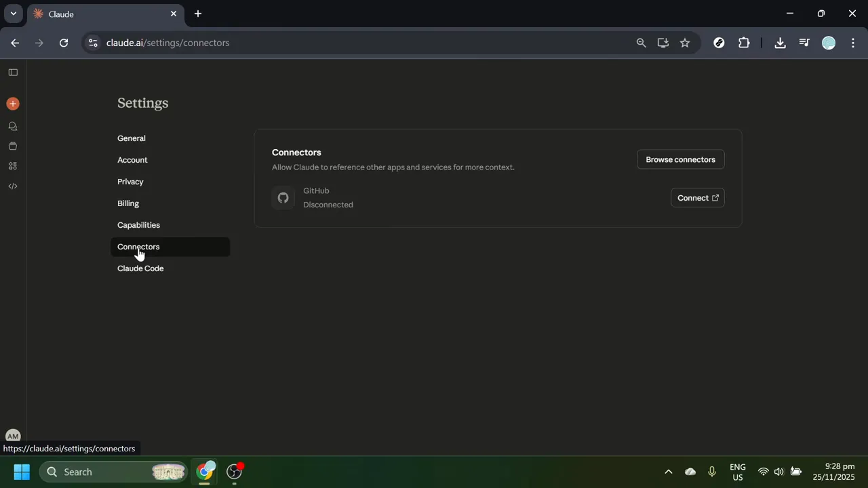This screenshot has width=868, height=488.
Task: Open the Chats icon in the sidebar
Action: click(x=13, y=127)
